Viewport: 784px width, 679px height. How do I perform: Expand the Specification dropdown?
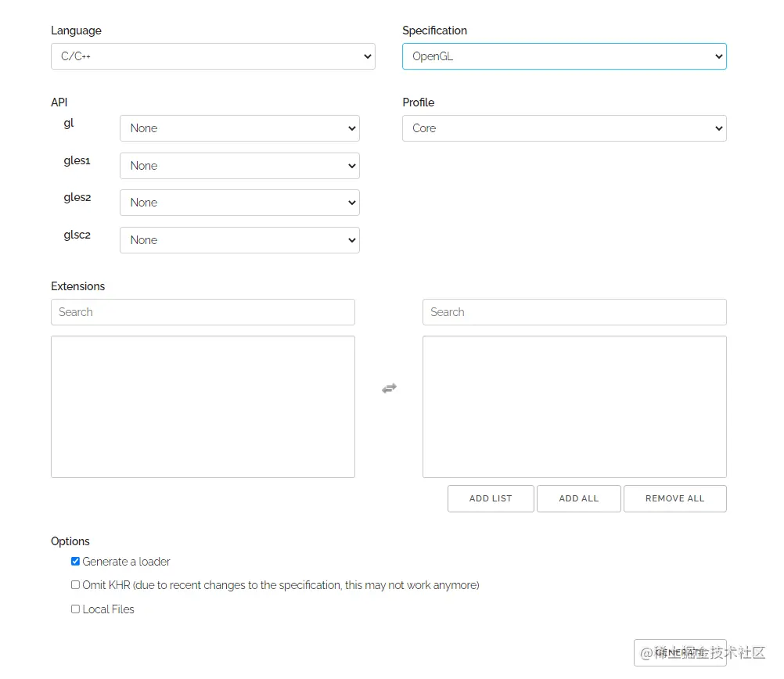click(564, 56)
